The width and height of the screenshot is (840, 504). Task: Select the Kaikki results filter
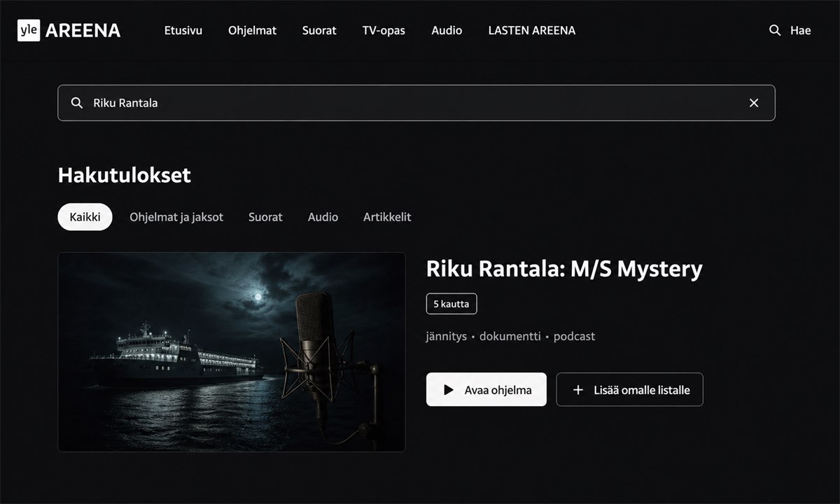point(85,217)
